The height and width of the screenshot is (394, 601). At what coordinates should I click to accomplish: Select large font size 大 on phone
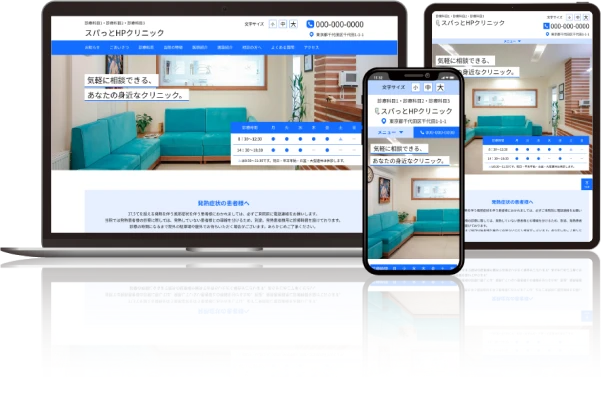click(x=440, y=87)
